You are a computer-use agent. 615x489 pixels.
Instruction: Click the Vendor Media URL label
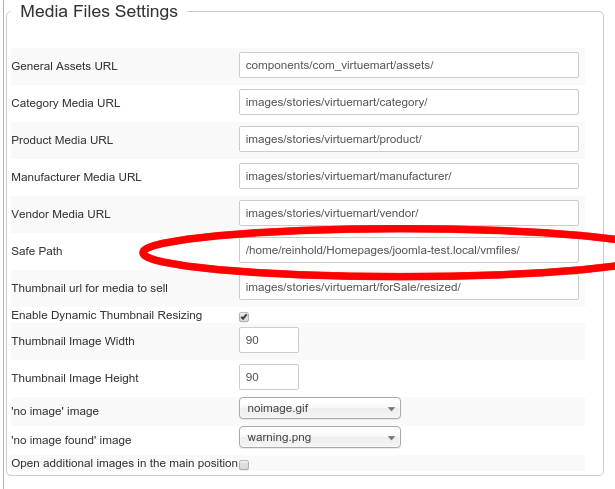(60, 214)
